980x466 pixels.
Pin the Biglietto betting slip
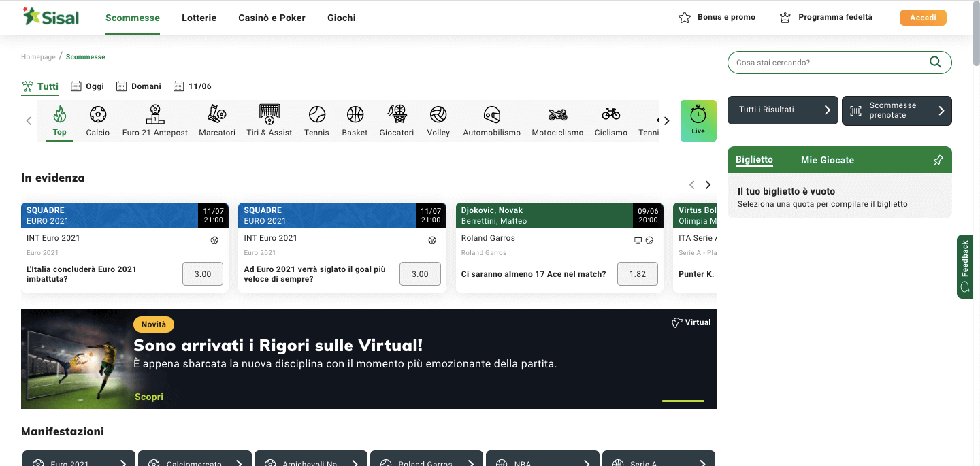pos(938,160)
